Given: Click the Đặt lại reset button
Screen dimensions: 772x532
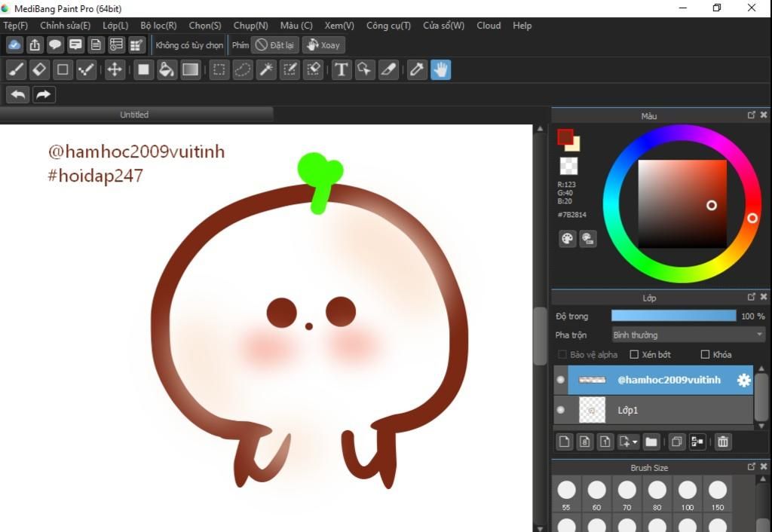Looking at the screenshot, I should (274, 44).
